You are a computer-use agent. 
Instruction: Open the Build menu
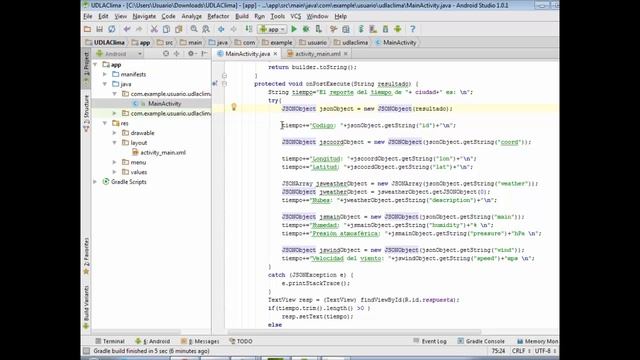tap(242, 16)
